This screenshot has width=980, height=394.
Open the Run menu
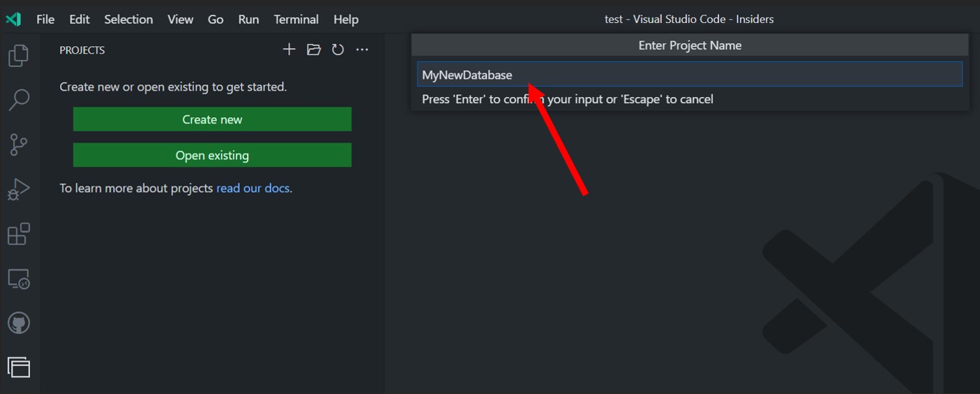tap(248, 20)
